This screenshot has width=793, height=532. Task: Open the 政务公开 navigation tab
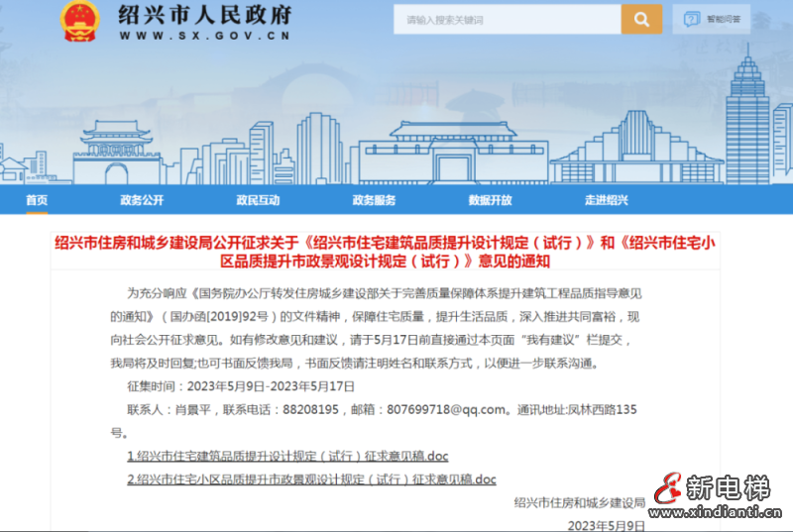pyautogui.click(x=142, y=200)
